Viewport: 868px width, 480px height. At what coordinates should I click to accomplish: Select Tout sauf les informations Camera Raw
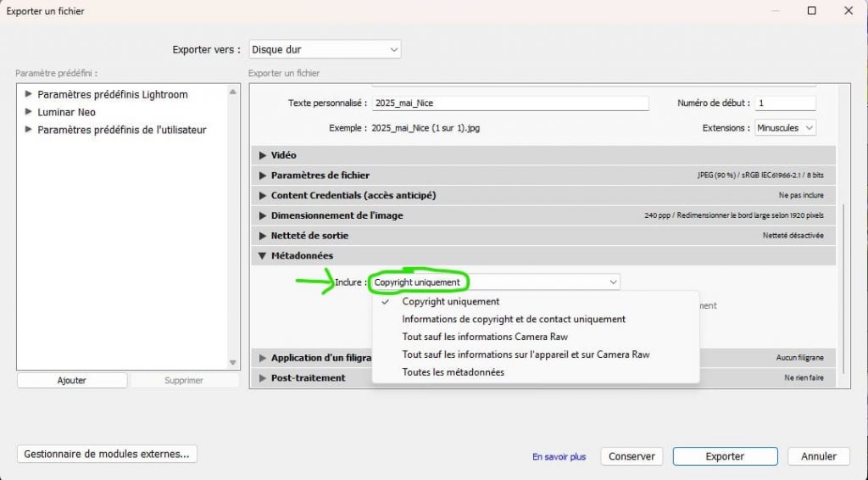click(485, 337)
